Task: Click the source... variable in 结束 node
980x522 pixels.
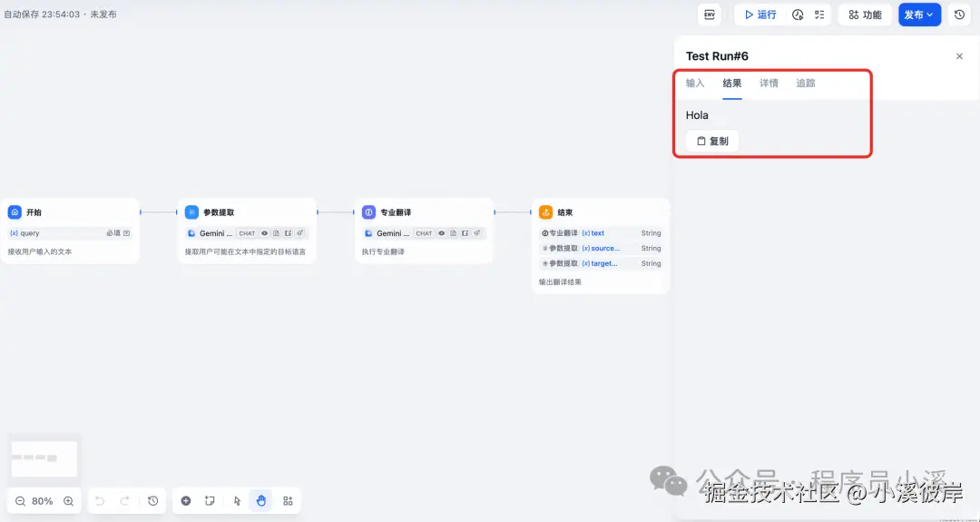Action: tap(601, 248)
